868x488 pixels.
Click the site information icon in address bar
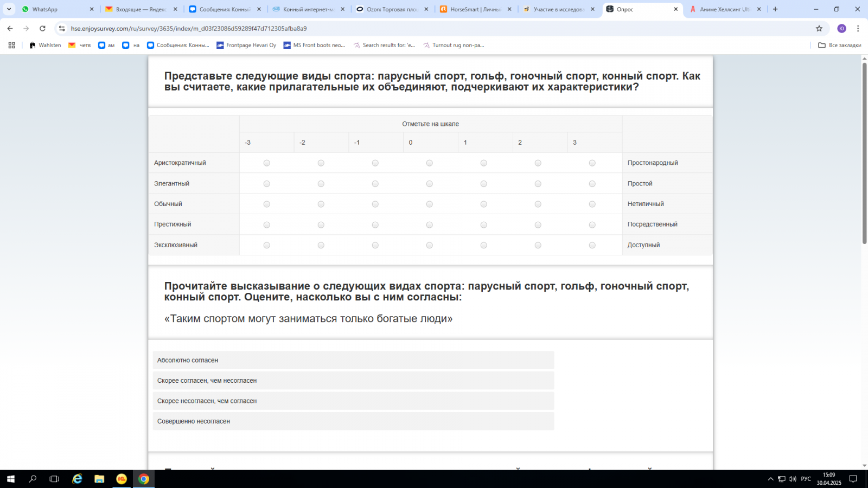coord(62,28)
